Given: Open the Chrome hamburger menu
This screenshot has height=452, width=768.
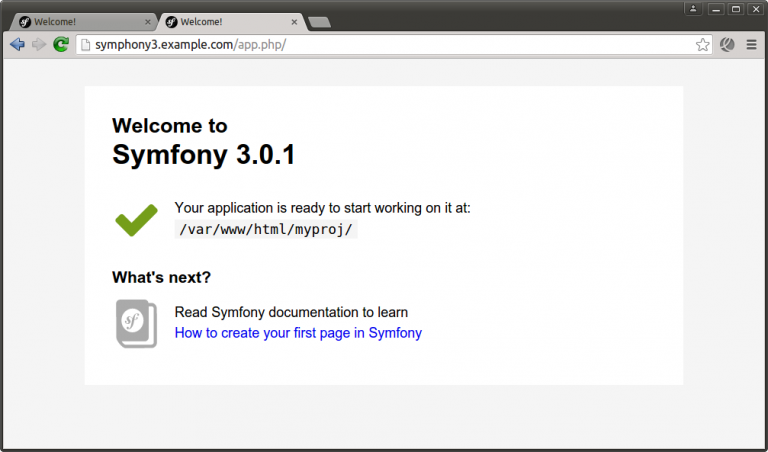Looking at the screenshot, I should (751, 44).
